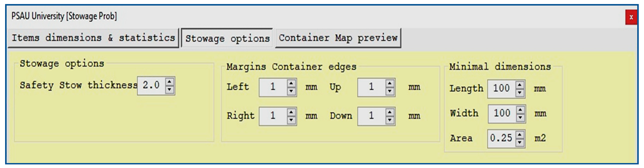Close the PSAU University Stowage window
644x168 pixels.
click(631, 17)
